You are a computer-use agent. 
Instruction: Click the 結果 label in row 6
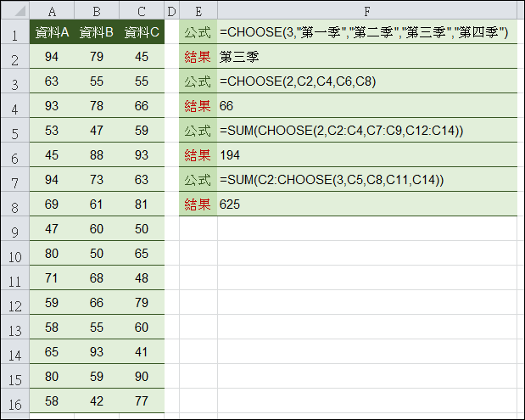[198, 154]
